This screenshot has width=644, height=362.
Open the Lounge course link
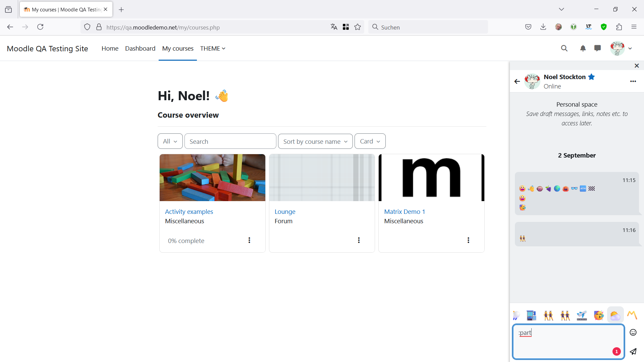pyautogui.click(x=285, y=212)
